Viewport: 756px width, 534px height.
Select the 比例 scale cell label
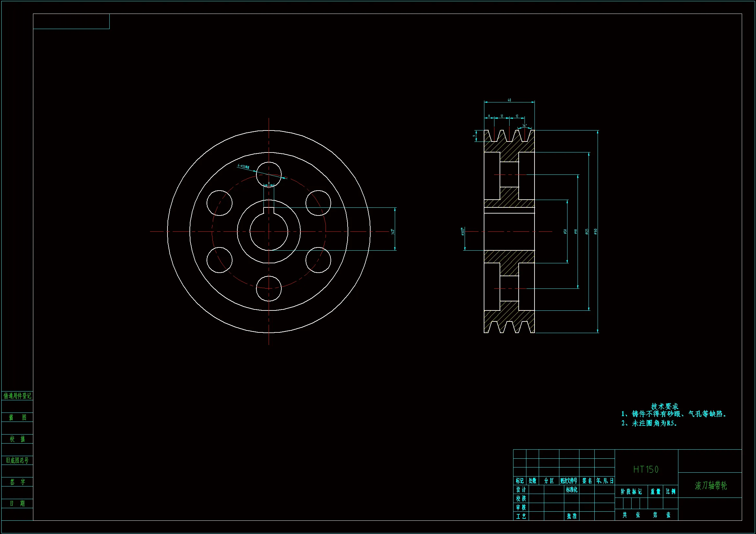point(670,492)
